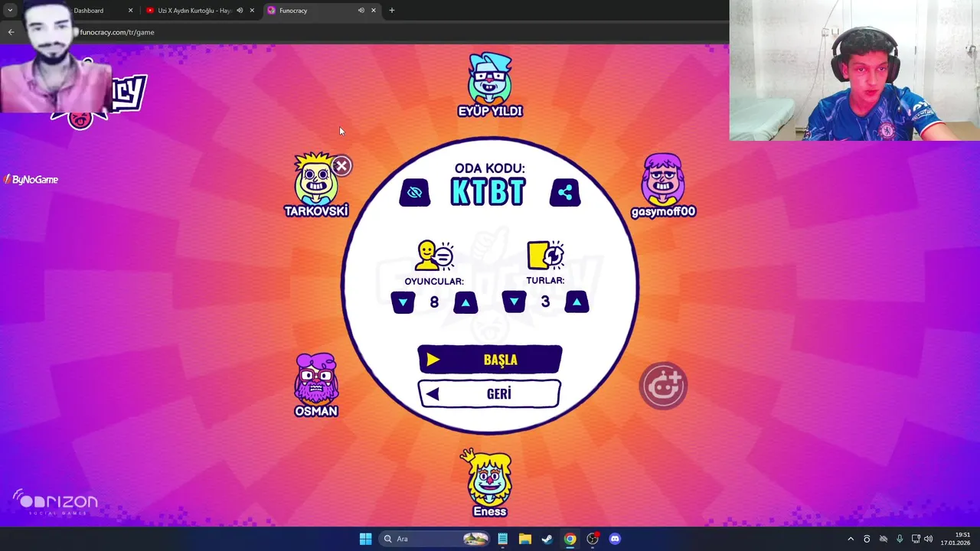Start the game with BAŞLA button
980x551 pixels.
tap(490, 360)
